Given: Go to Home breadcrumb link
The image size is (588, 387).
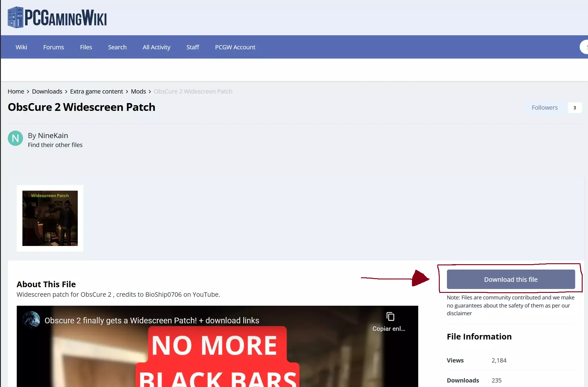Looking at the screenshot, I should click(16, 91).
